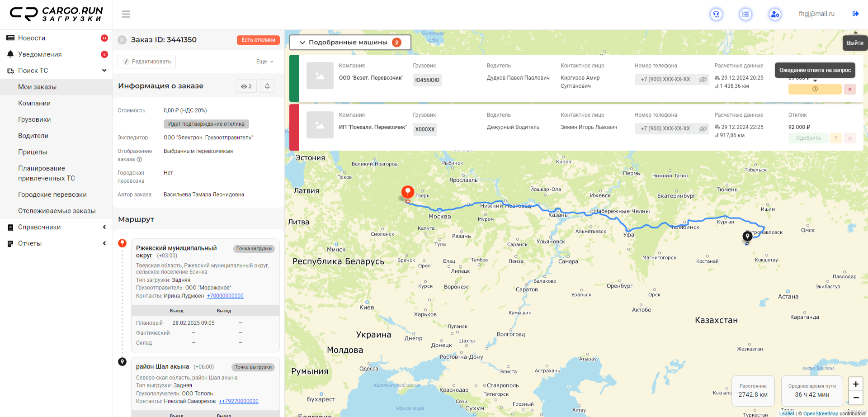Click the Есть отклики status badge
Screen dimensions: 868x417
click(258, 40)
